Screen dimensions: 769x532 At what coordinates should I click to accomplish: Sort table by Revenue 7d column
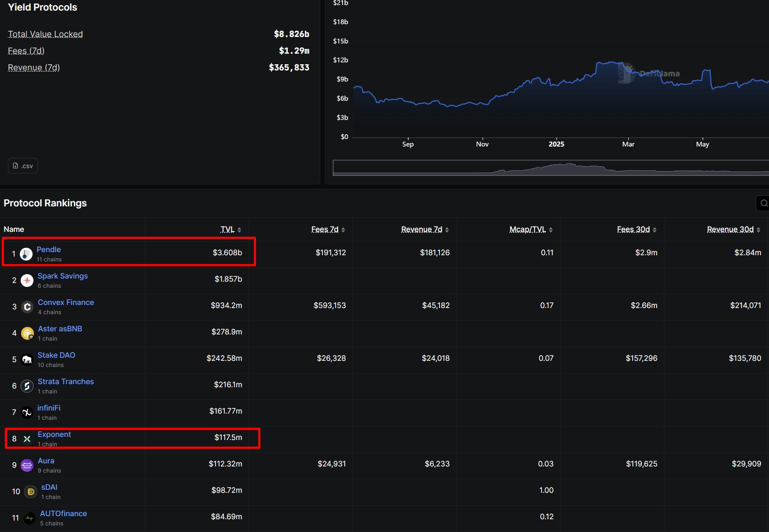pyautogui.click(x=425, y=229)
